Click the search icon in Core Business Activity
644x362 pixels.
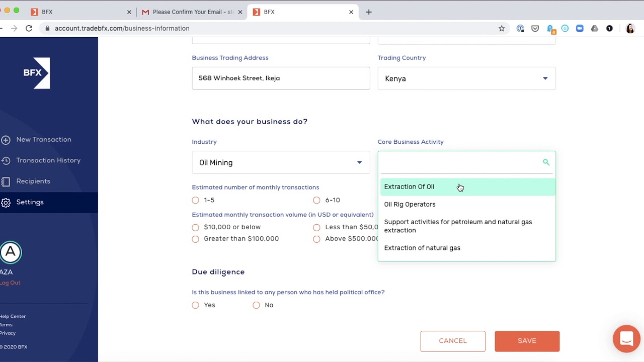click(x=546, y=162)
